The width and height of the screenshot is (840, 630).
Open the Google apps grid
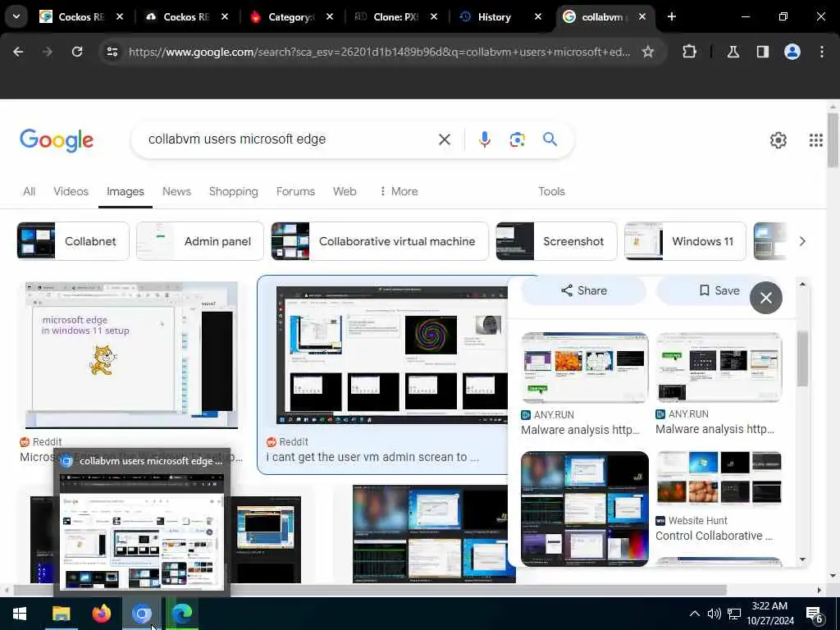(x=815, y=140)
